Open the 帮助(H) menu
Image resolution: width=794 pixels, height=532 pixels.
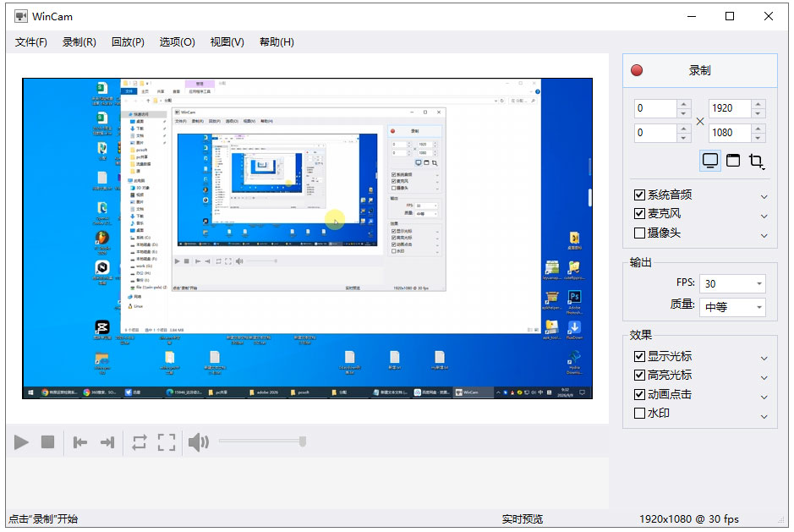277,42
